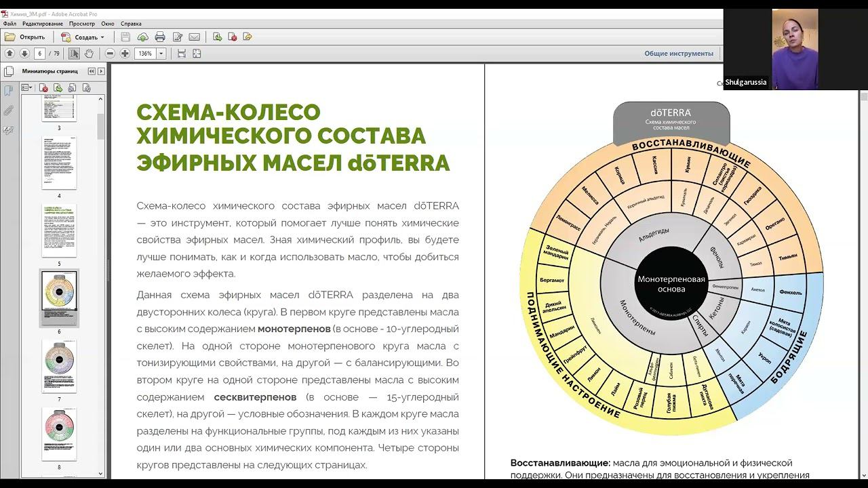Screen dimensions: 868x488
Task: Click the bold word монотерпенов in text
Action: click(x=294, y=329)
